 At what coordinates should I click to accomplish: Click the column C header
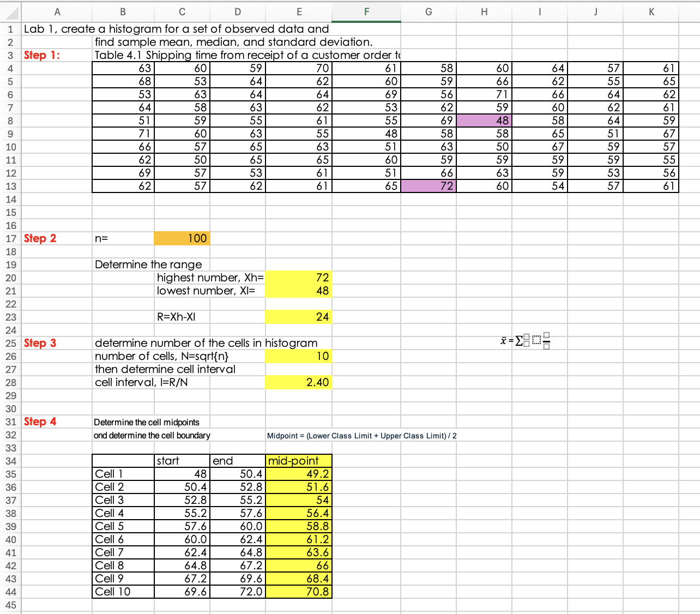(x=182, y=11)
